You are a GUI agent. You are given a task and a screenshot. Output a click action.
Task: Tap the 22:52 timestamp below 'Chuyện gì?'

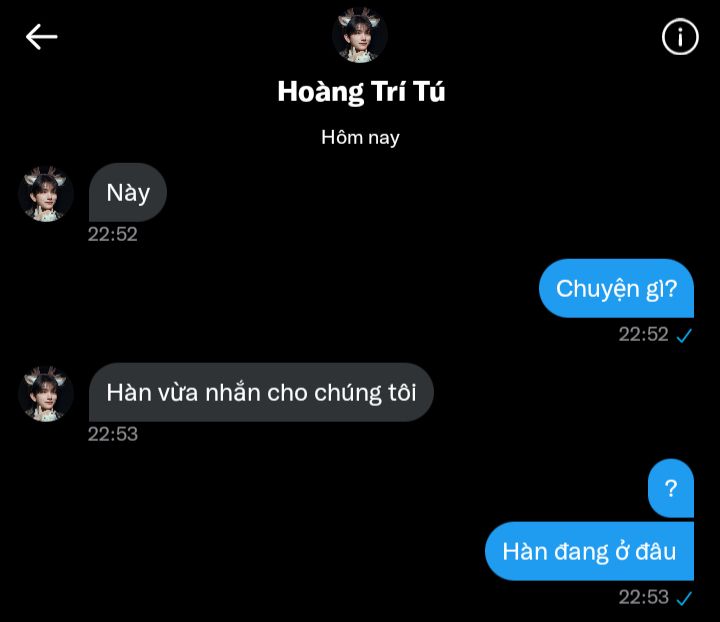tap(643, 334)
